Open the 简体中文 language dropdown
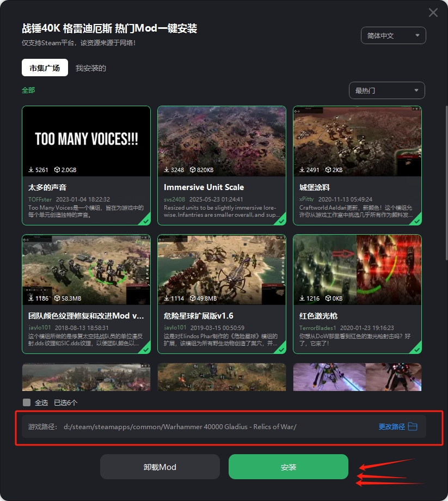Image resolution: width=448 pixels, height=501 pixels. (394, 35)
